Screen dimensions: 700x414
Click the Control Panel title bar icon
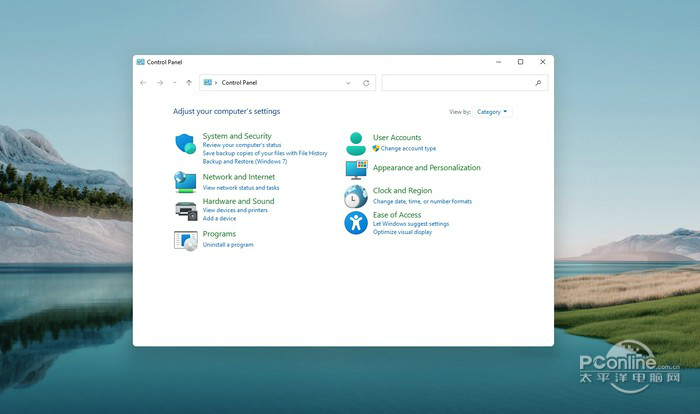point(141,62)
